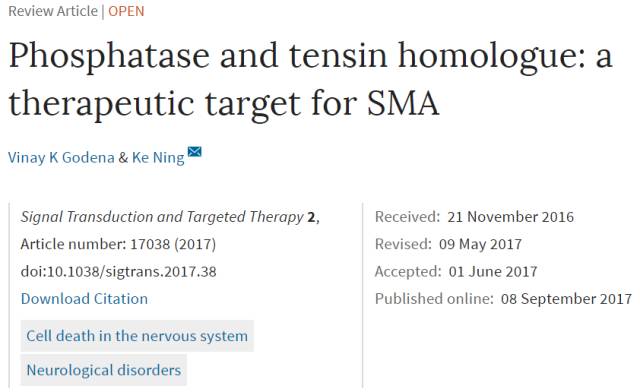The width and height of the screenshot is (640, 392).
Task: Click the Review Article type label
Action: point(53,11)
